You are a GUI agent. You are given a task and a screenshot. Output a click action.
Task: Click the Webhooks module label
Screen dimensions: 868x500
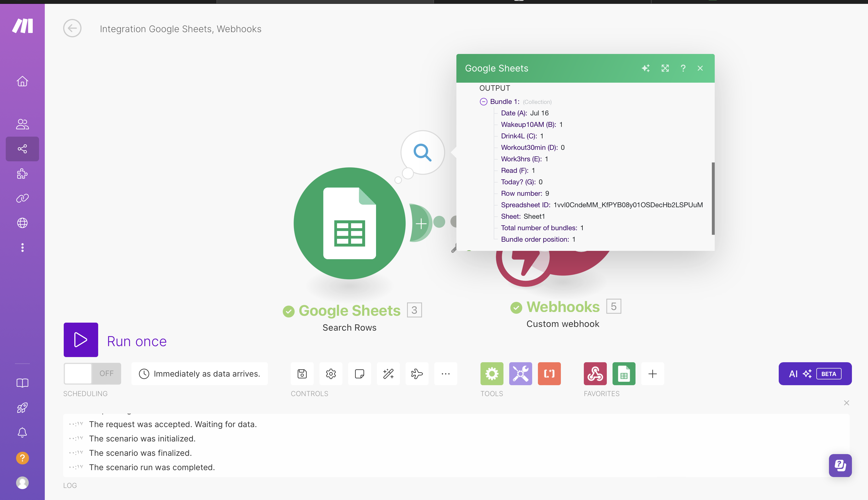coord(563,307)
